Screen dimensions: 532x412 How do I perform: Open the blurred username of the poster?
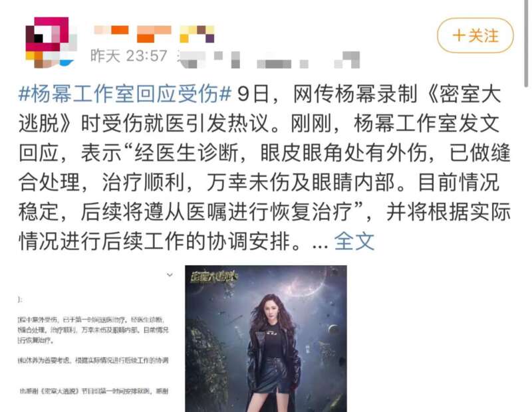[154, 34]
